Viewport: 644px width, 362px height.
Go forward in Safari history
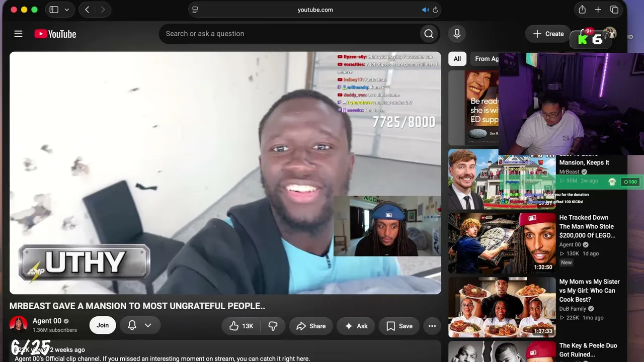click(x=103, y=10)
